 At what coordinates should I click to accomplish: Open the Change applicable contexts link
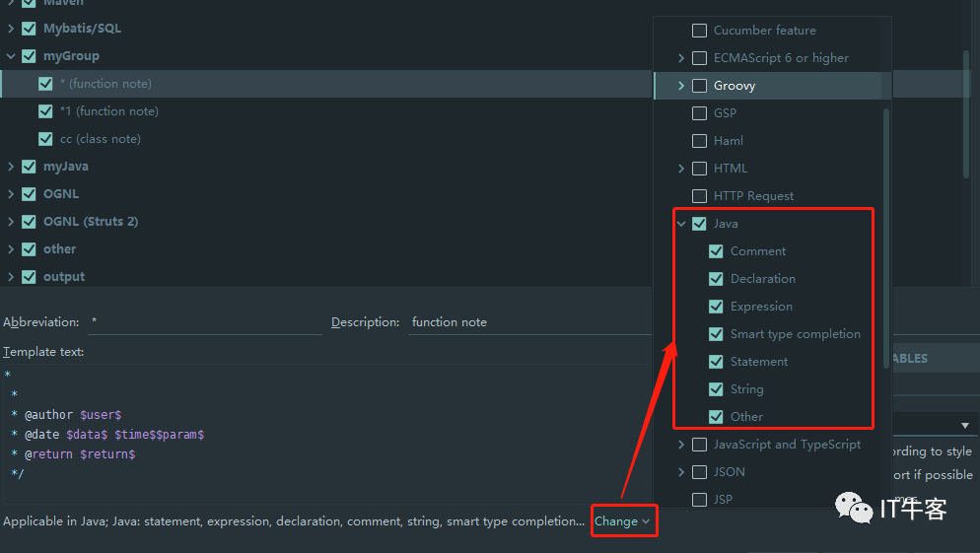pyautogui.click(x=622, y=521)
